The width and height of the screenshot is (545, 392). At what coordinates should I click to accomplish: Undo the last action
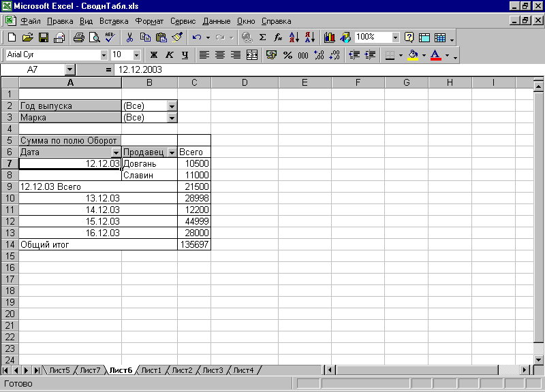197,37
